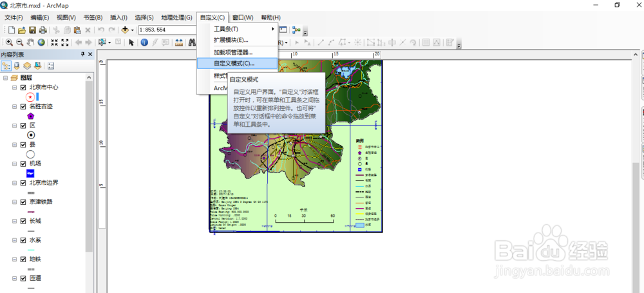Collapse the 机场 layer node

point(14,164)
